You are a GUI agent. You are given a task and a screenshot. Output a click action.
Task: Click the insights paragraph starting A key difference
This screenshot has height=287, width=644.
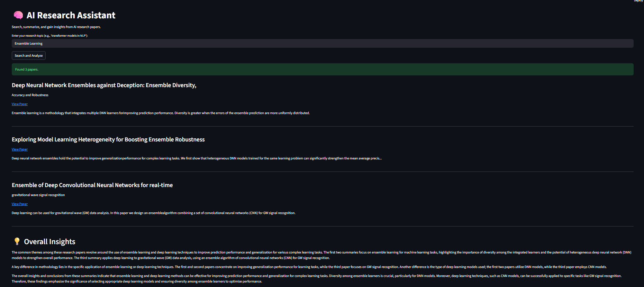point(309,267)
